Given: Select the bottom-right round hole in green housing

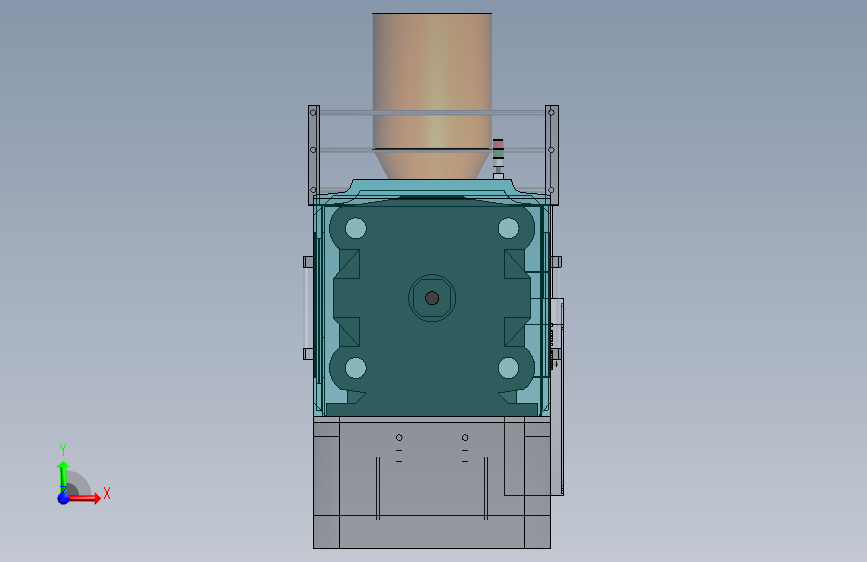Looking at the screenshot, I should (508, 368).
